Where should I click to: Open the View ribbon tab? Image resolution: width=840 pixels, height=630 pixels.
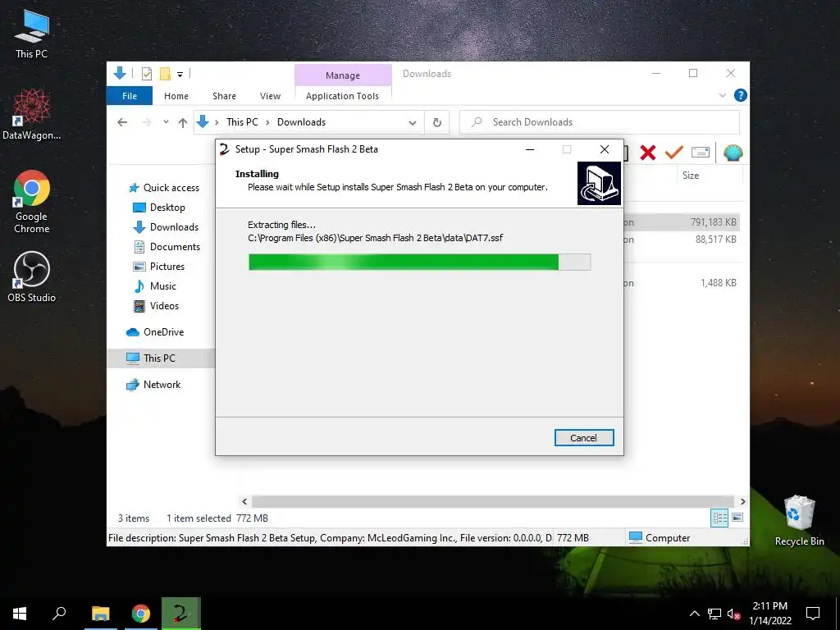tap(270, 96)
